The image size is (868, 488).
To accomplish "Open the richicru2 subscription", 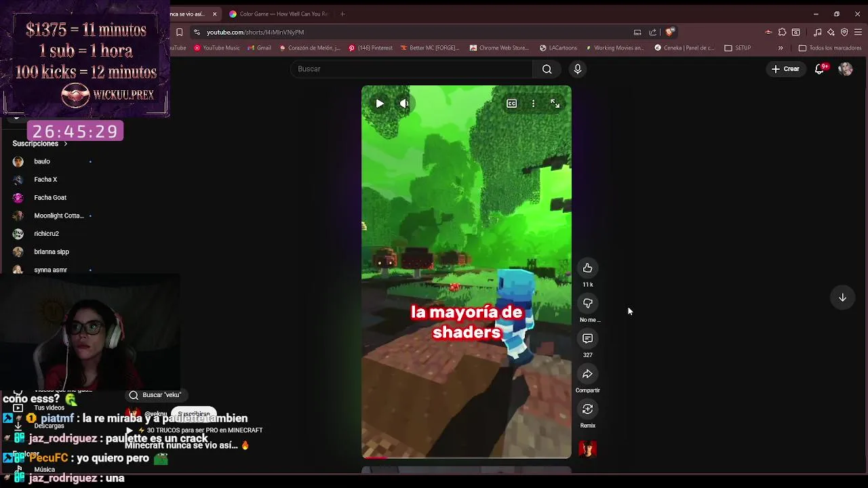I will click(47, 234).
